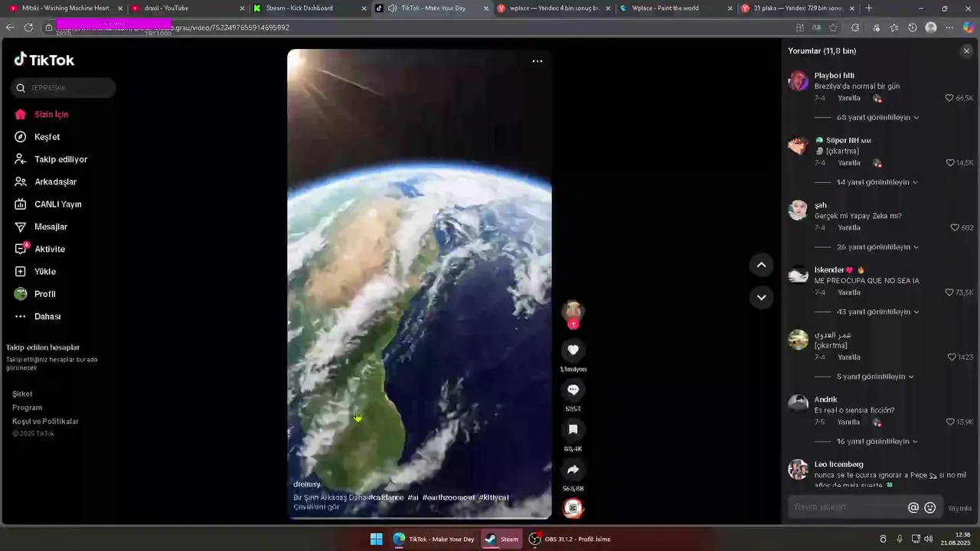Screen dimensions: 980x551
Task: Switch to wplace Yandex search tab
Action: (x=554, y=8)
